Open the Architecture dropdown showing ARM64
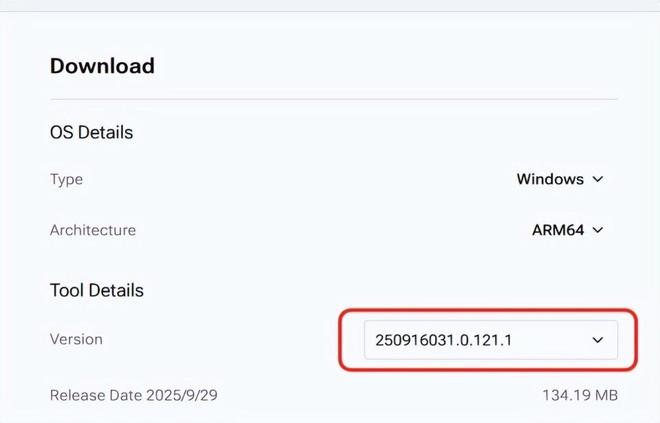 point(567,230)
